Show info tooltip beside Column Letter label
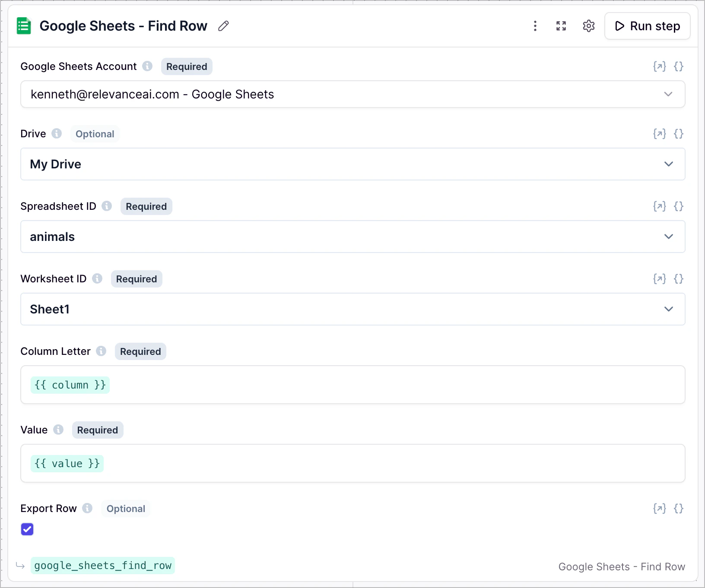 pos(101,351)
